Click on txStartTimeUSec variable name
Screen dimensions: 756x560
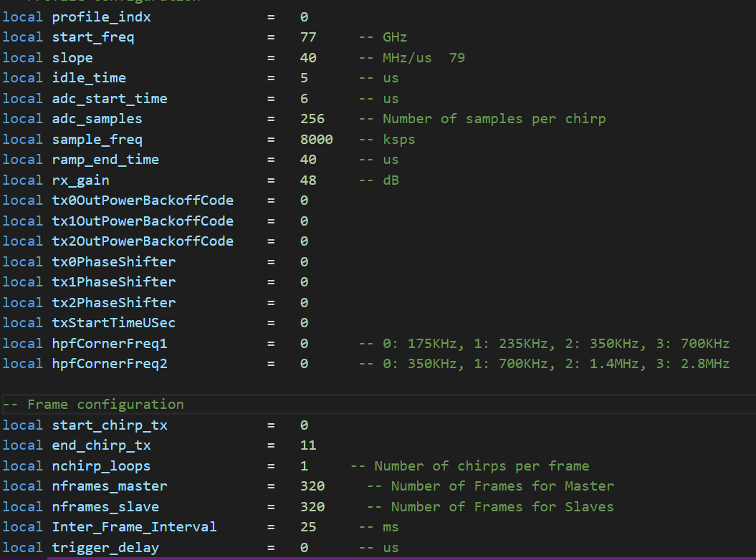click(x=114, y=323)
